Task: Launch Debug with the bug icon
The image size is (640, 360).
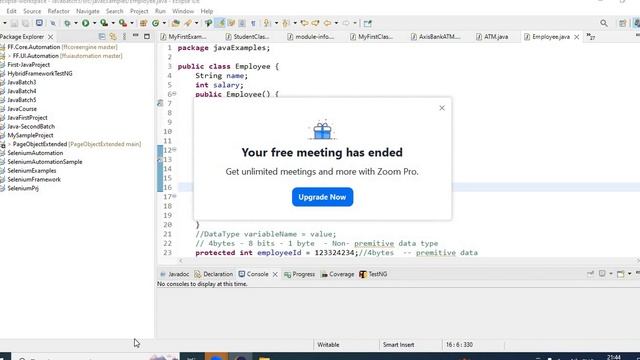Action: pyautogui.click(x=67, y=23)
